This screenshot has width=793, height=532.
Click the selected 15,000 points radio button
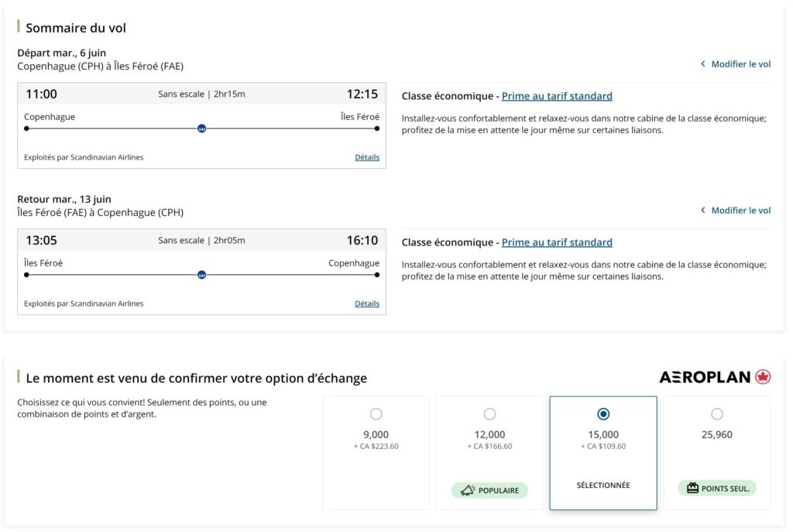coord(603,414)
